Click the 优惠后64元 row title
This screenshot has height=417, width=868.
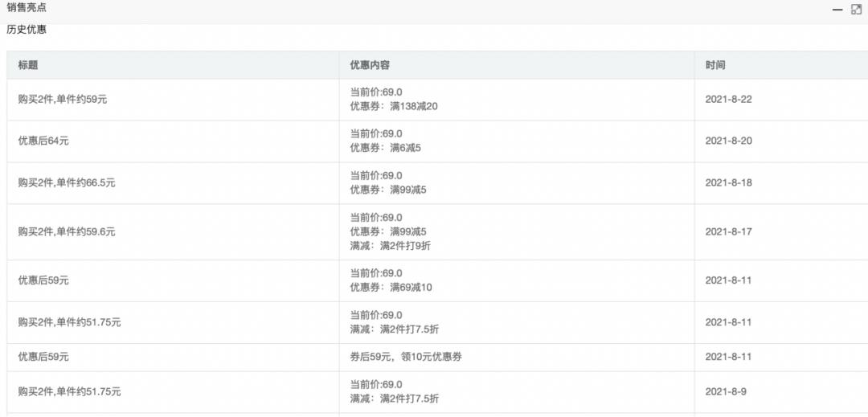[43, 141]
